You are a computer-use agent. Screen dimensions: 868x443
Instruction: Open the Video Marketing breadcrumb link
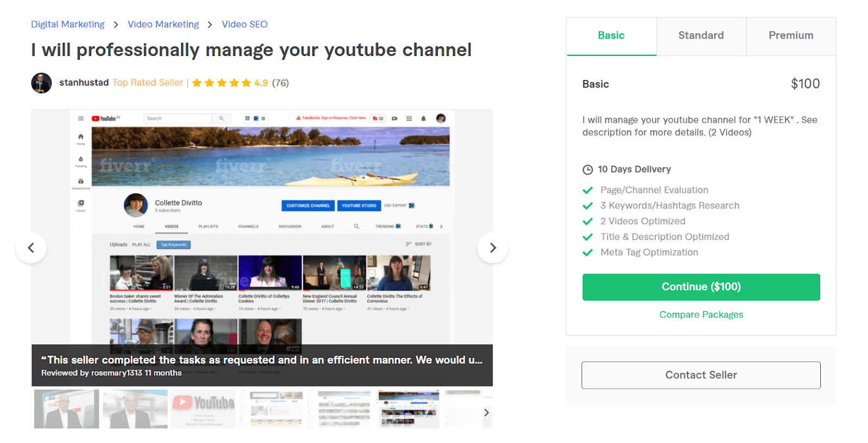163,24
